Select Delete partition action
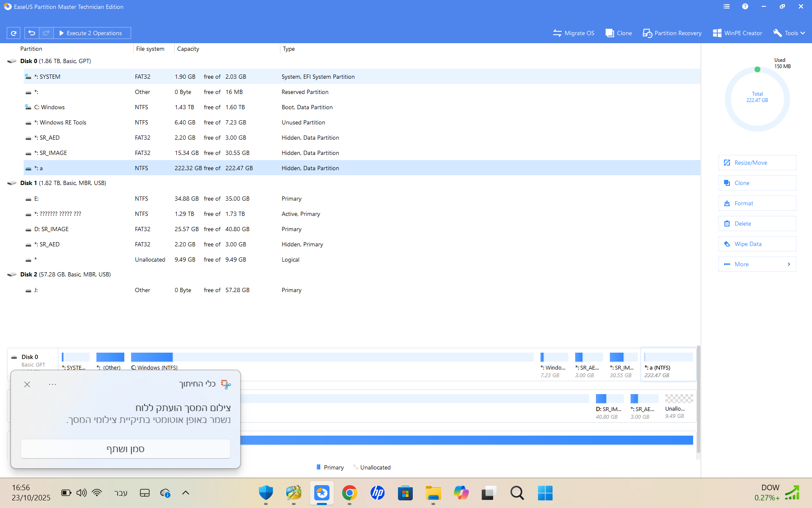Image resolution: width=812 pixels, height=508 pixels. point(757,224)
